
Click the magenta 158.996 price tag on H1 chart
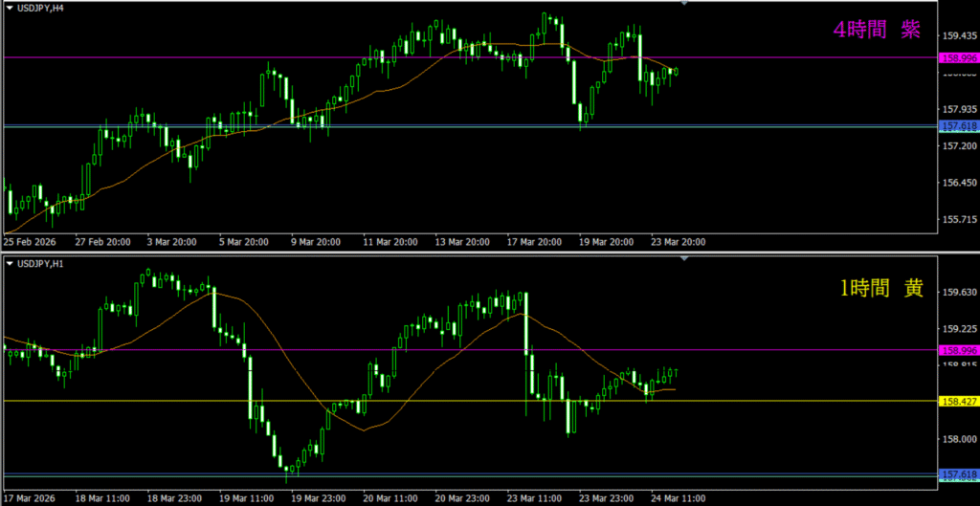958,350
